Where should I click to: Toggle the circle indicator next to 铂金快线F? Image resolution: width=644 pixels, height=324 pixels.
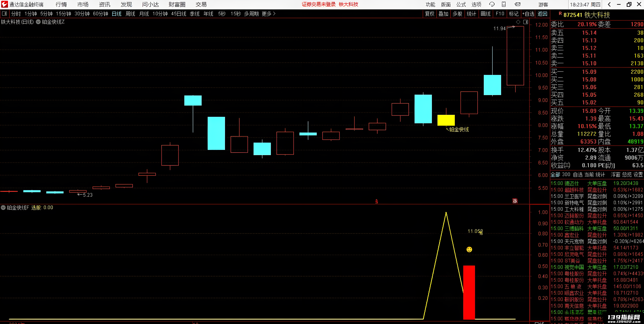pos(3,208)
